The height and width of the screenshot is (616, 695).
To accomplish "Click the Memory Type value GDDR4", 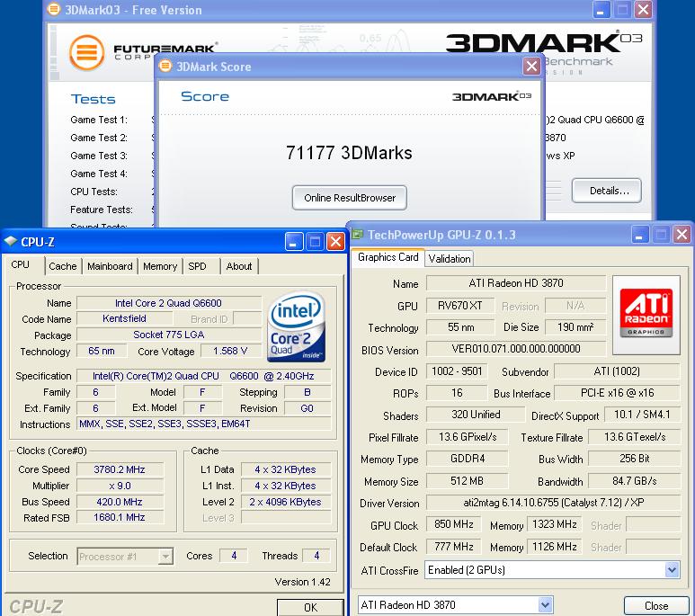I will click(x=468, y=458).
